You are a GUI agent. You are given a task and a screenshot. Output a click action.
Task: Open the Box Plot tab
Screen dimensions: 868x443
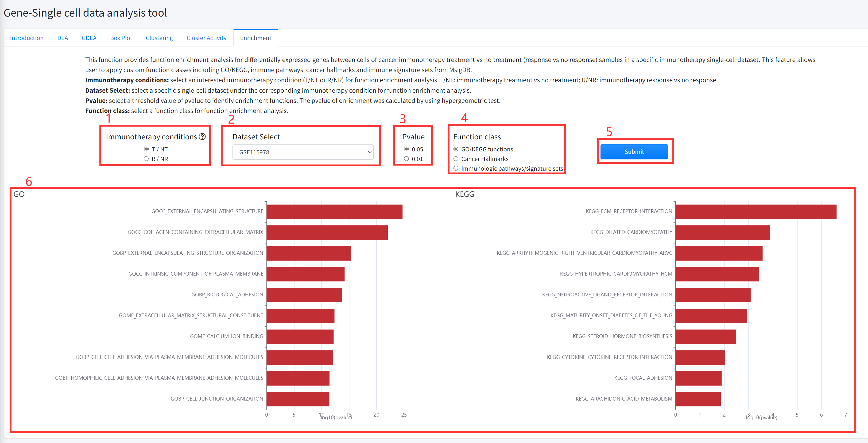121,38
